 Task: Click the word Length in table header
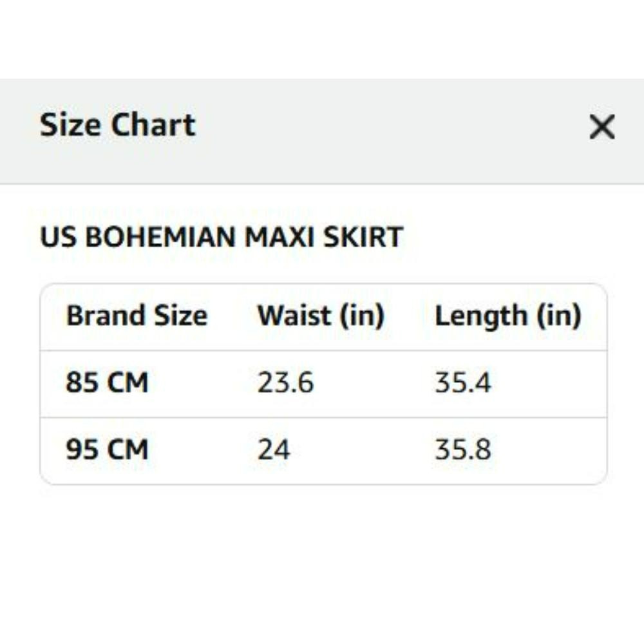481,316
